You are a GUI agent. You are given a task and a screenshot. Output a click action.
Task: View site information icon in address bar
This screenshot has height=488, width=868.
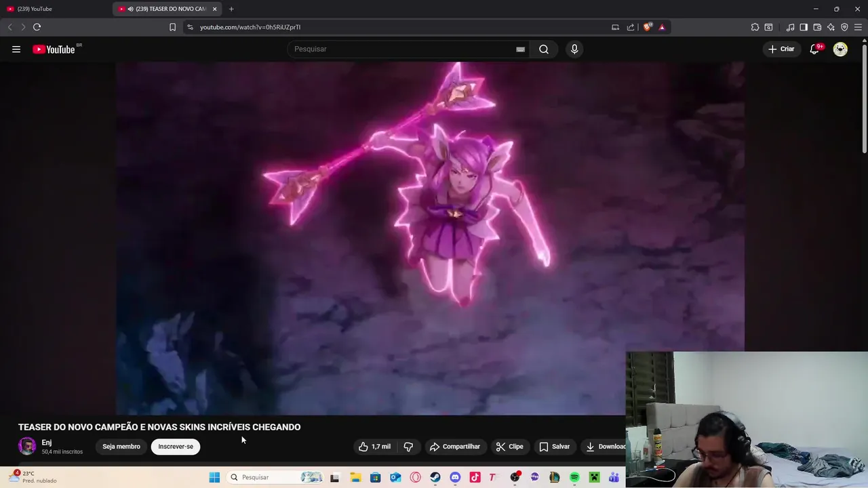pos(190,27)
